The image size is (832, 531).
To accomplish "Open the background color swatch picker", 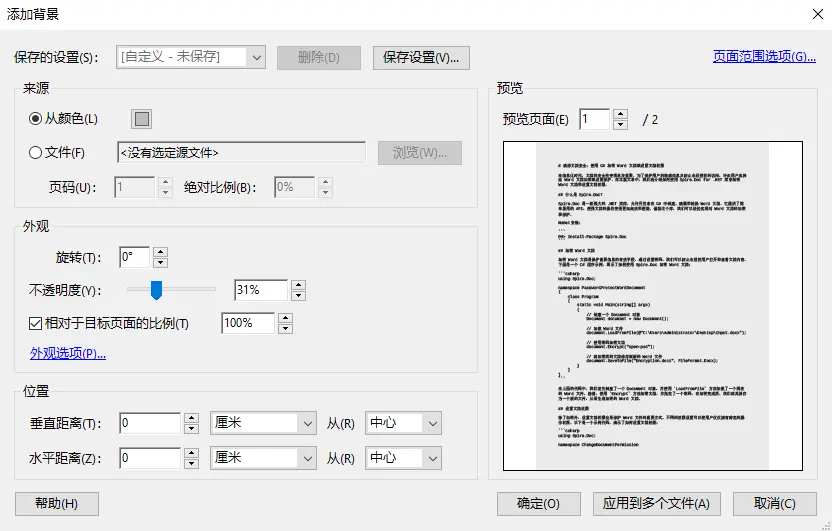I will pos(142,119).
